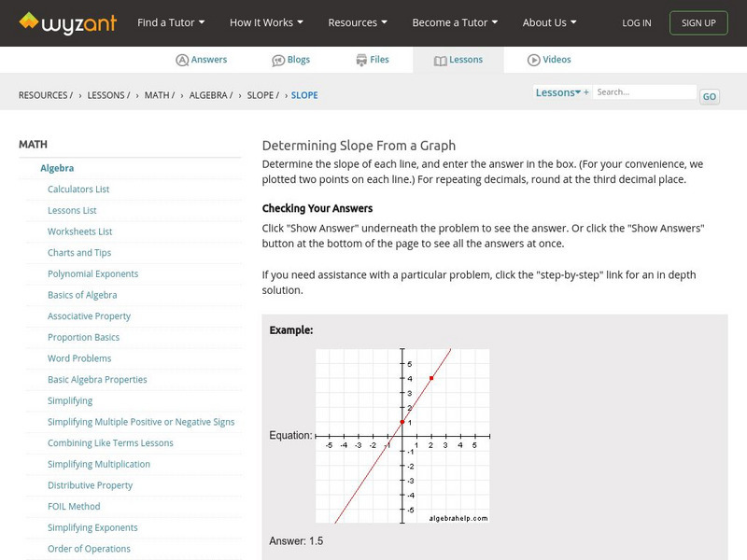The height and width of the screenshot is (560, 747).
Task: Select the Blogs speech-bubble icon
Action: click(278, 59)
